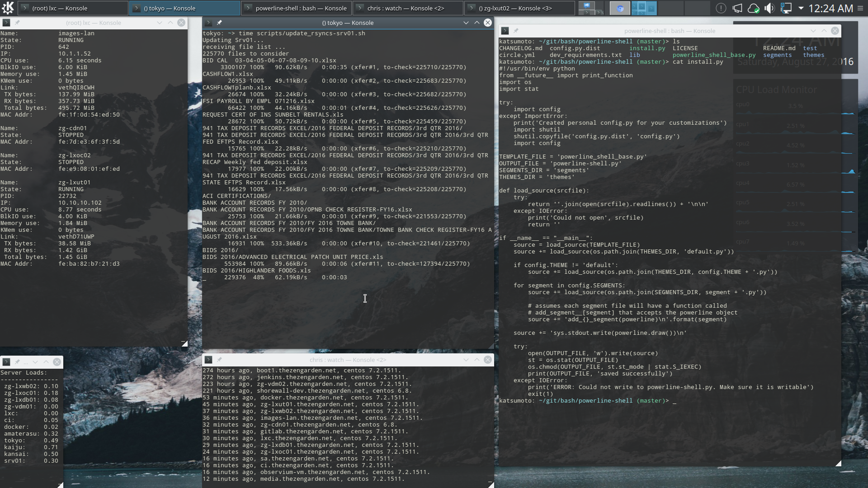Open window menu of powerline-shell Konsole window
This screenshot has height=488, width=868.
point(505,31)
